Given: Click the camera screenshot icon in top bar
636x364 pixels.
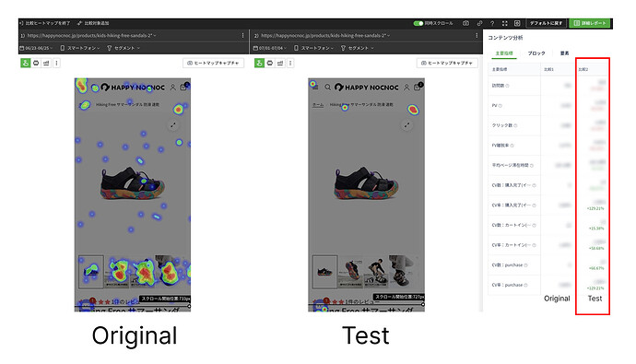Looking at the screenshot, I should pos(465,23).
